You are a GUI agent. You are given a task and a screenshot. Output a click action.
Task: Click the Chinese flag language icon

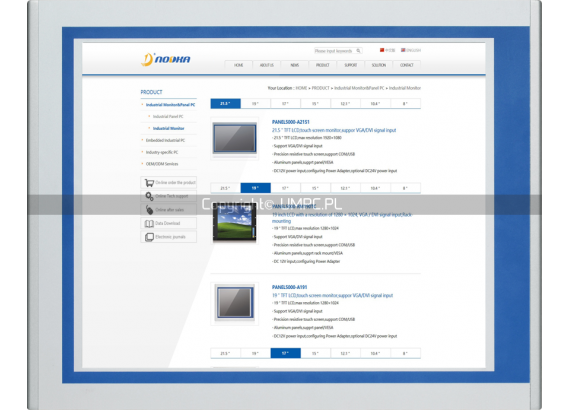point(382,50)
